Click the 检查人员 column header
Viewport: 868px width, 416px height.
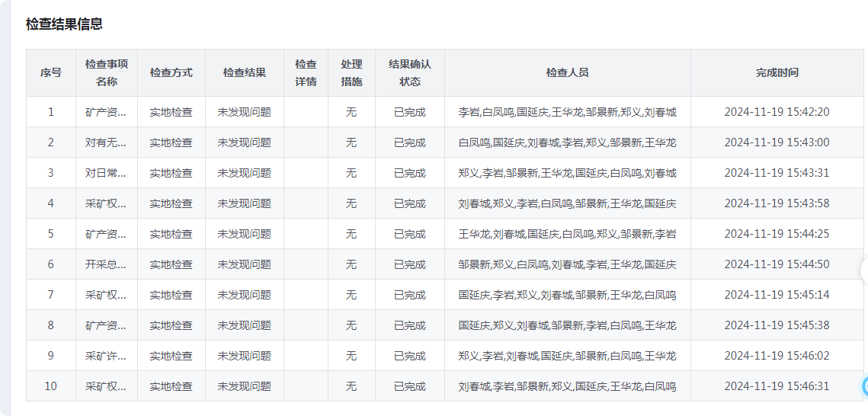pos(568,72)
